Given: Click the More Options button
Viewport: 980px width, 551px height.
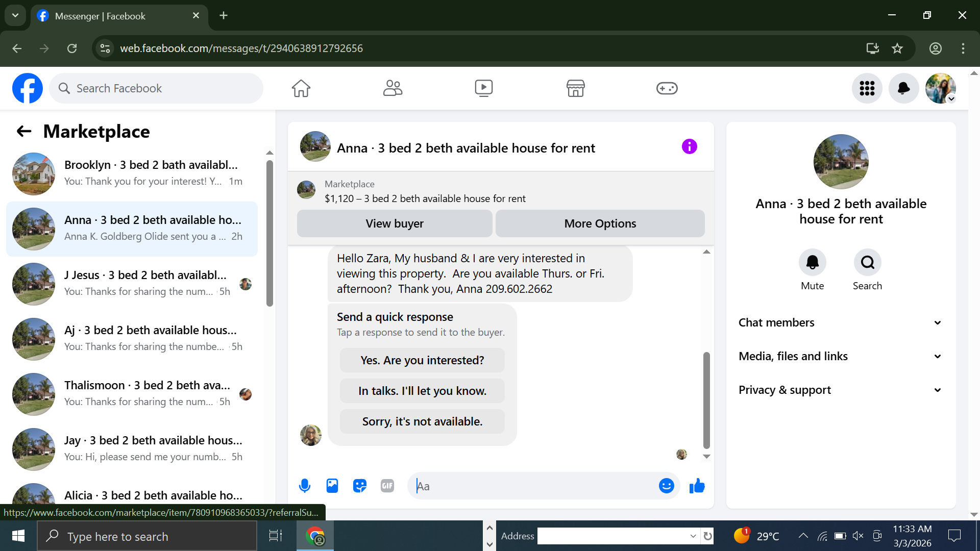Looking at the screenshot, I should coord(600,223).
